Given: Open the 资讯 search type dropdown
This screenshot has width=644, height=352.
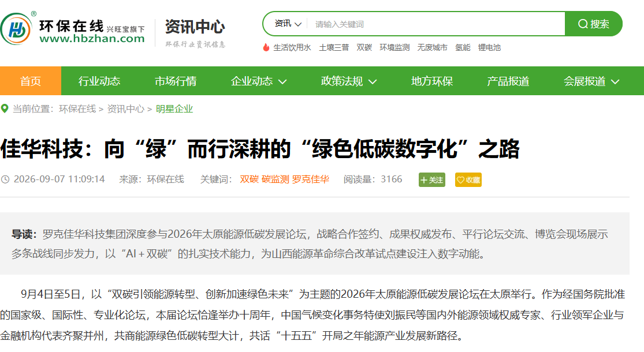Looking at the screenshot, I should [x=288, y=24].
